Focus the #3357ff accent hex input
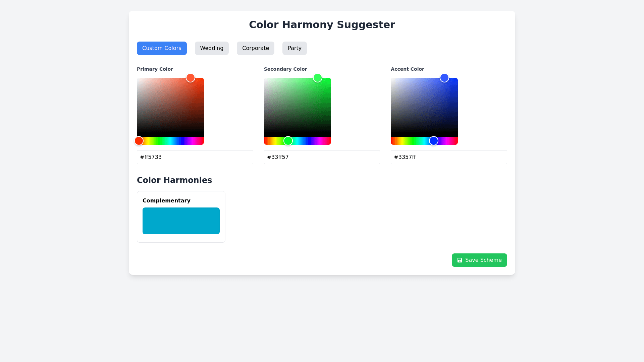 449,157
